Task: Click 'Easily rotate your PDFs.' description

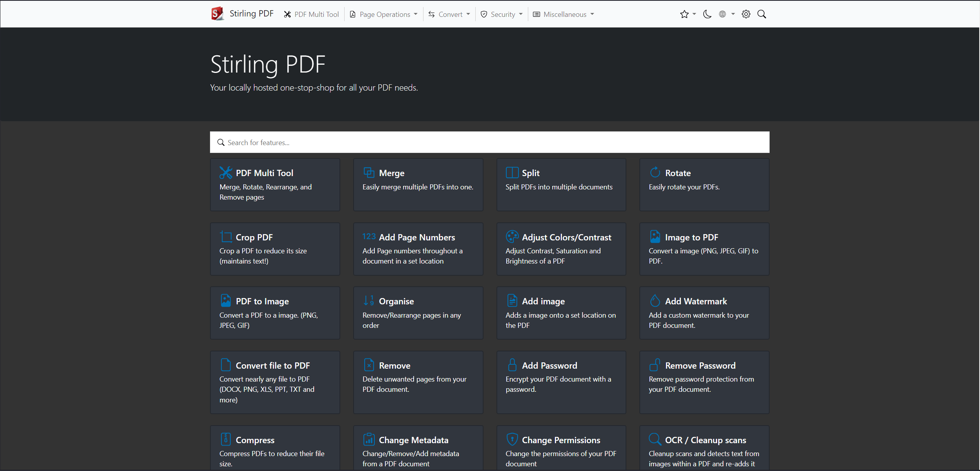Action: click(x=684, y=187)
